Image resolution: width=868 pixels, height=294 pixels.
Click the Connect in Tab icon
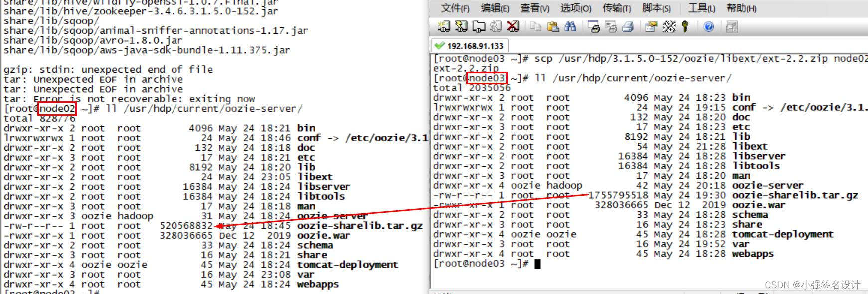click(479, 26)
